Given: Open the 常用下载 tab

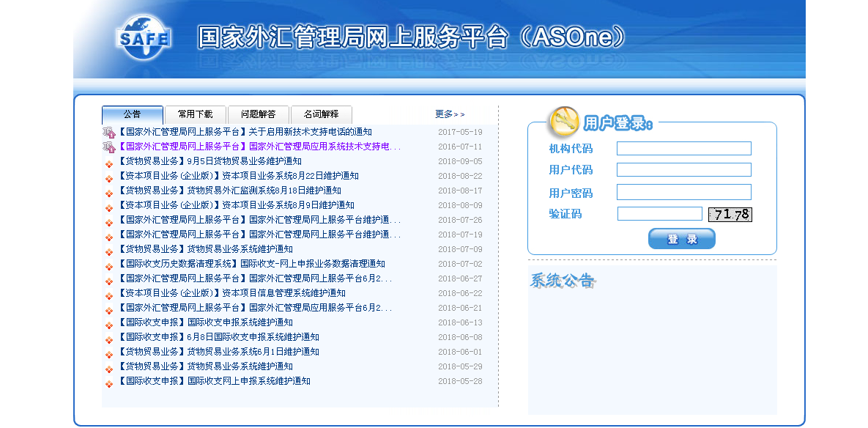Looking at the screenshot, I should click(x=195, y=114).
